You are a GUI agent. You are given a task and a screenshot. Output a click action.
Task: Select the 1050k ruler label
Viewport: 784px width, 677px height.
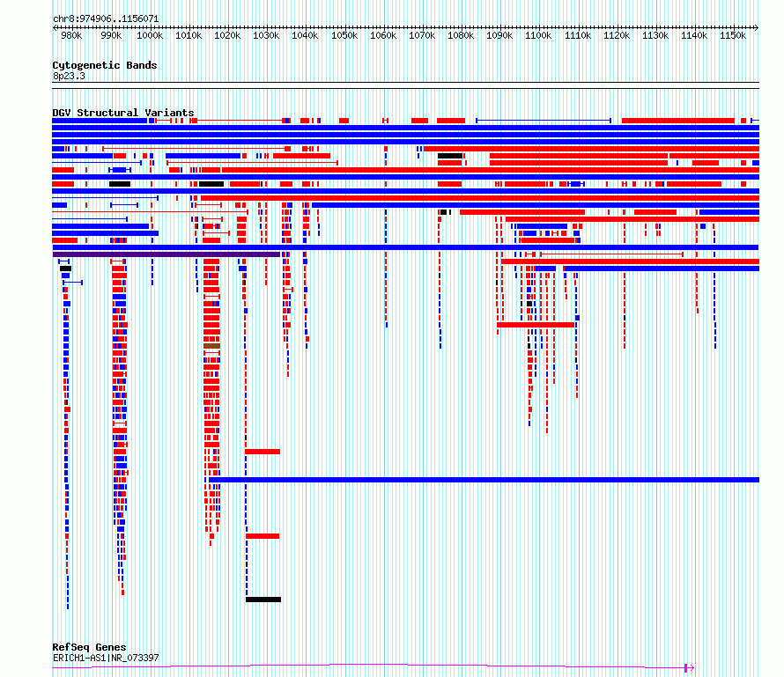coord(344,35)
